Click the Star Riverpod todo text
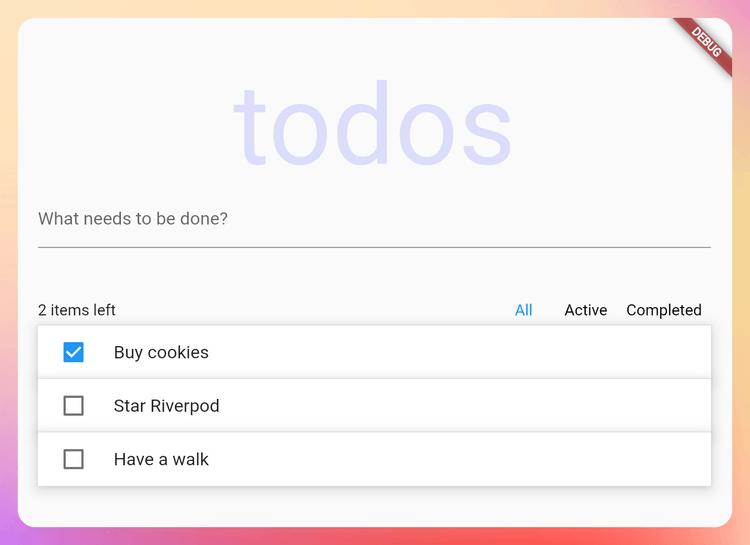The height and width of the screenshot is (545, 750). click(166, 406)
